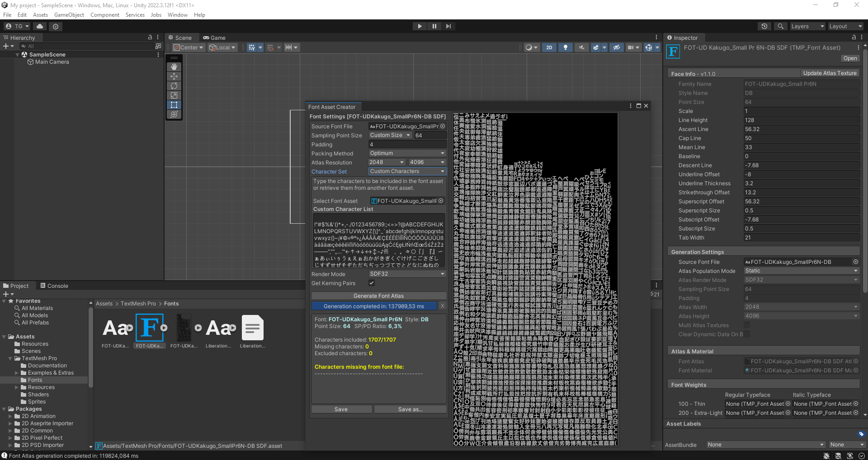The image size is (868, 460).
Task: Click the Asset Labels tag icon
Action: coord(861,434)
